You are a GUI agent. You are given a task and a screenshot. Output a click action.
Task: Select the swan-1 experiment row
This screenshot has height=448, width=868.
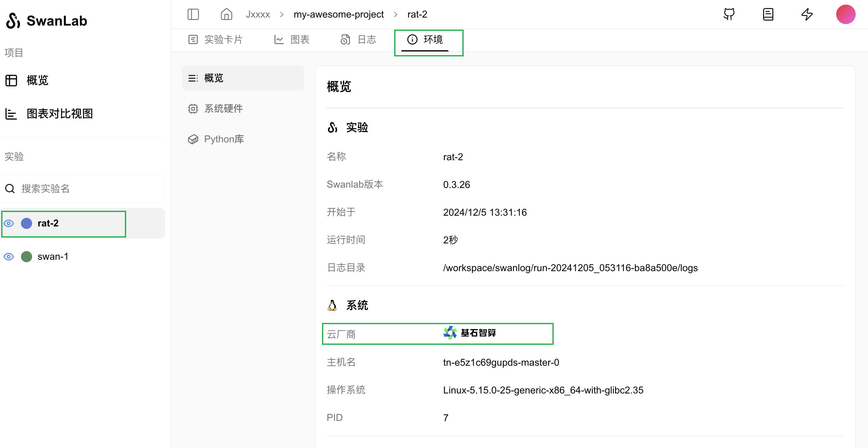click(83, 257)
